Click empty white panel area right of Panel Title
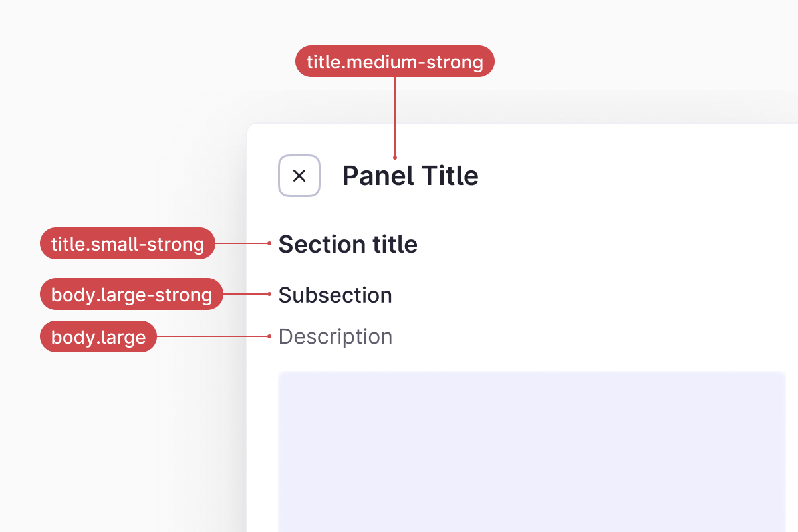The image size is (798, 532). click(x=632, y=176)
